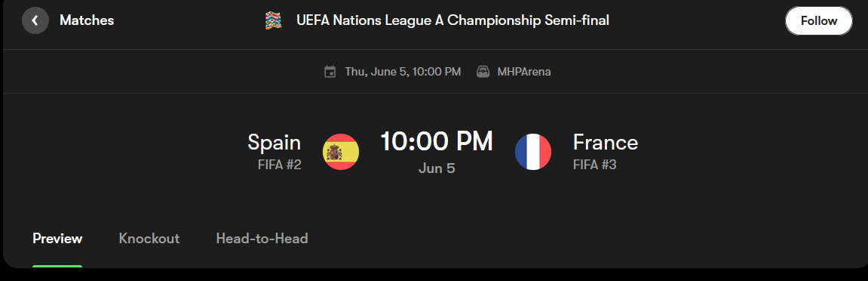This screenshot has width=868, height=281.
Task: Click the Spain flag icon
Action: pyautogui.click(x=341, y=152)
